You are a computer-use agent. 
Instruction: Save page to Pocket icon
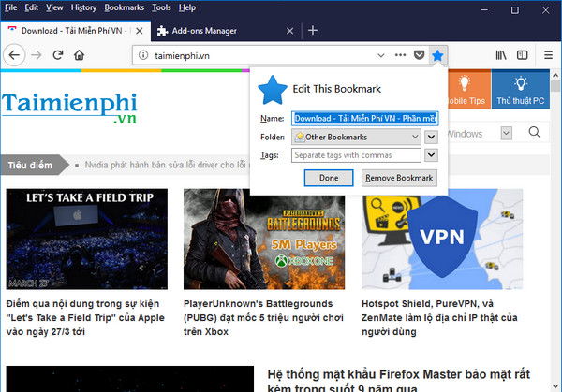[419, 55]
